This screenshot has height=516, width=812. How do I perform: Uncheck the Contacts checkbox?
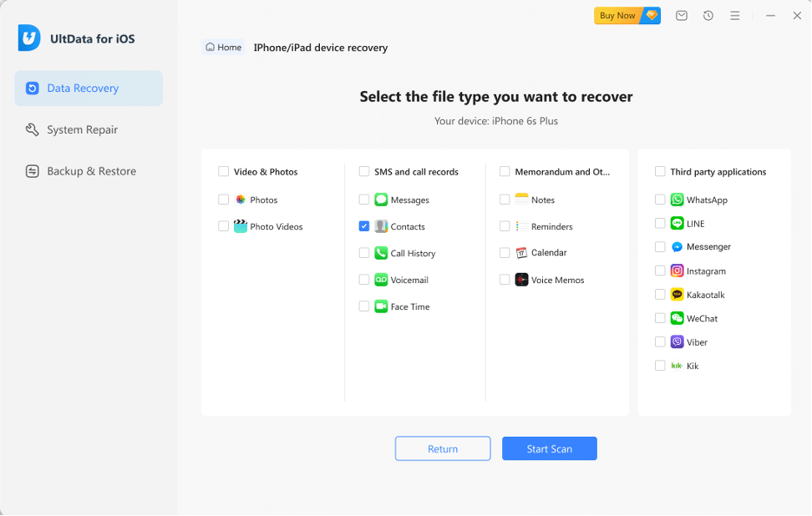(x=364, y=226)
